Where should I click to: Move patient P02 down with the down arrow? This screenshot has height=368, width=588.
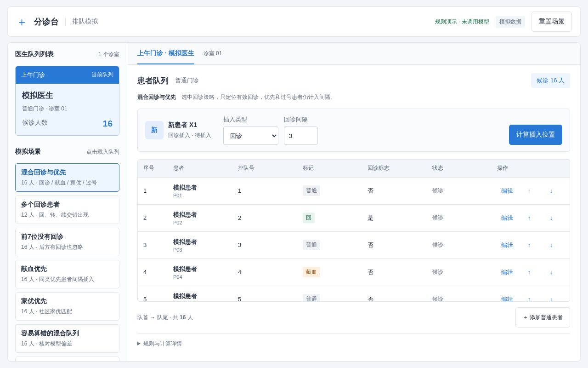coord(551,218)
